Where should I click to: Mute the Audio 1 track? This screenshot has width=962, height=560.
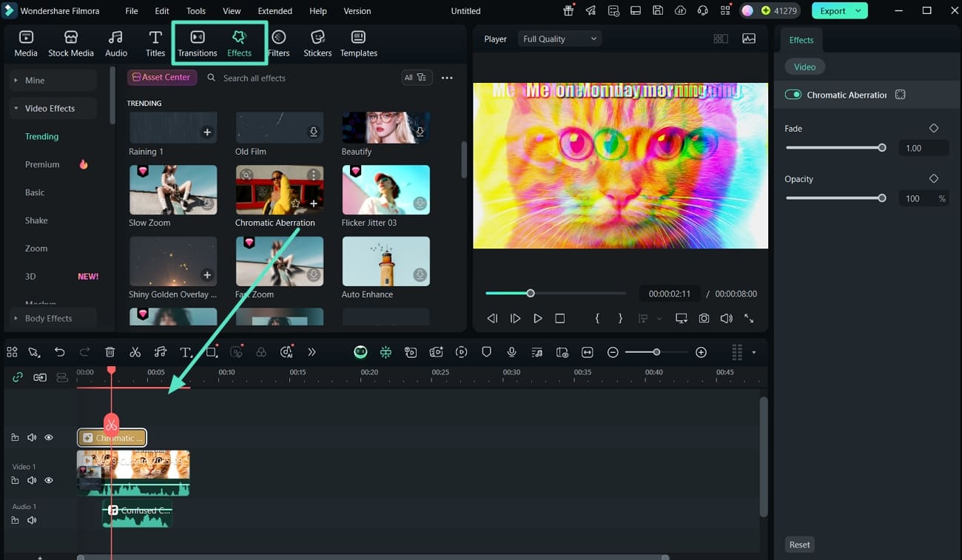[x=32, y=520]
